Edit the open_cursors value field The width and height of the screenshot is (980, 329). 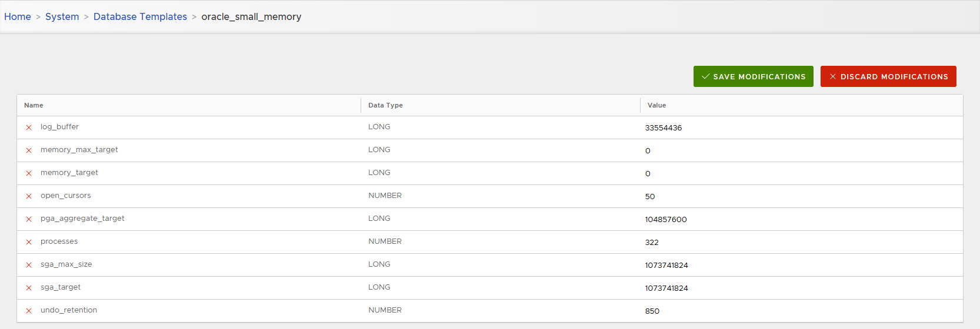pyautogui.click(x=650, y=196)
